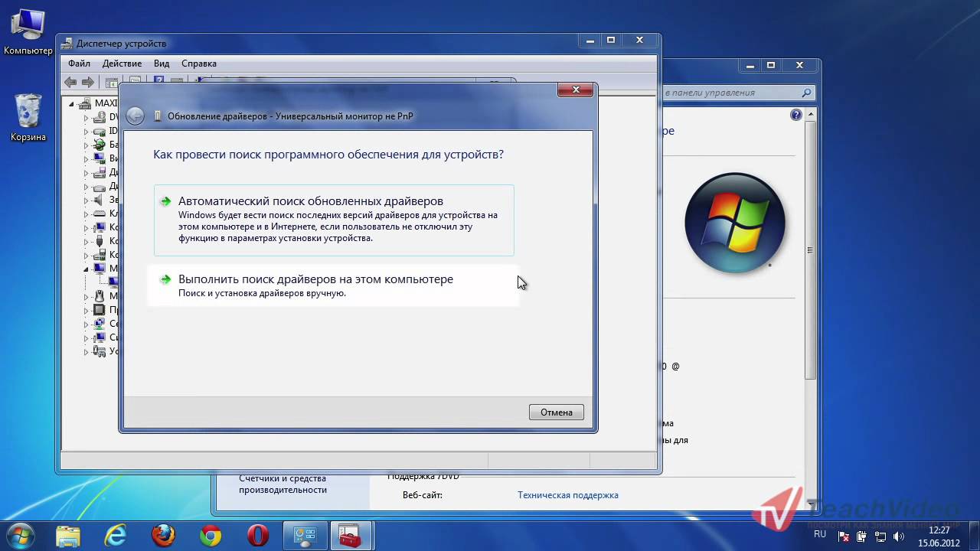Click help icon in Control Panel window

[x=795, y=115]
